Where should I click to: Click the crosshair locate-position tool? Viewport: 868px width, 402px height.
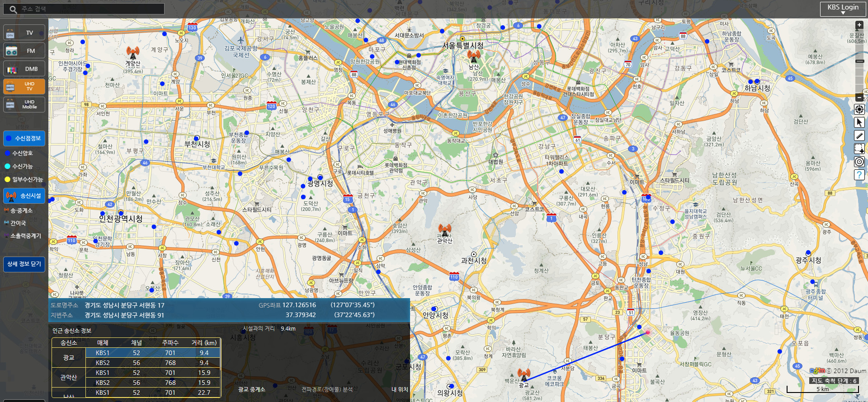[859, 109]
